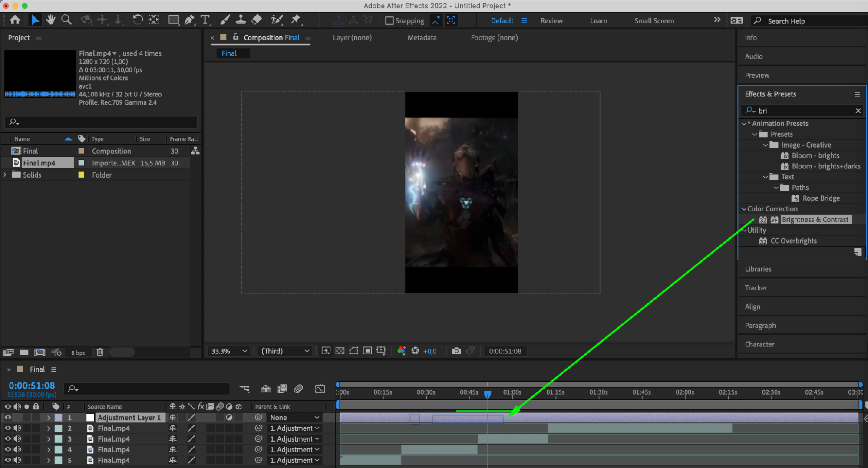This screenshot has width=868, height=468.
Task: Select the Type text tool
Action: pyautogui.click(x=205, y=20)
